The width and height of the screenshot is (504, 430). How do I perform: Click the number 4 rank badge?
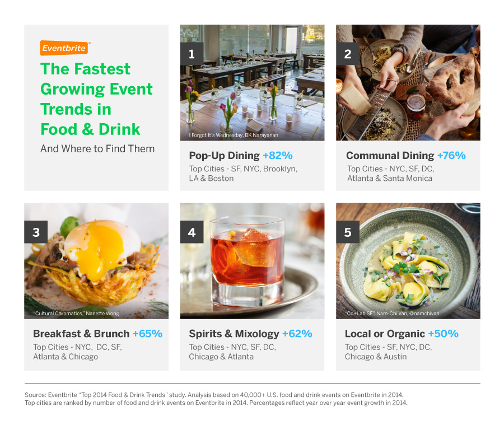[192, 232]
